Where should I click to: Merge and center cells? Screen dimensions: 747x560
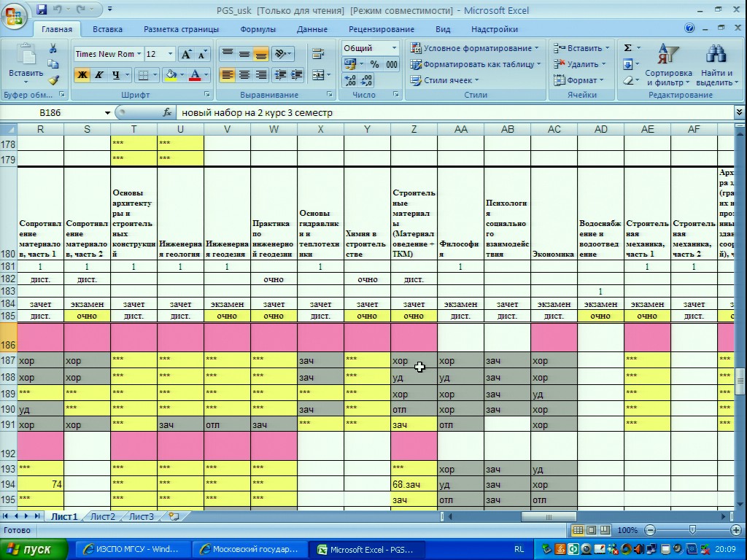point(318,75)
